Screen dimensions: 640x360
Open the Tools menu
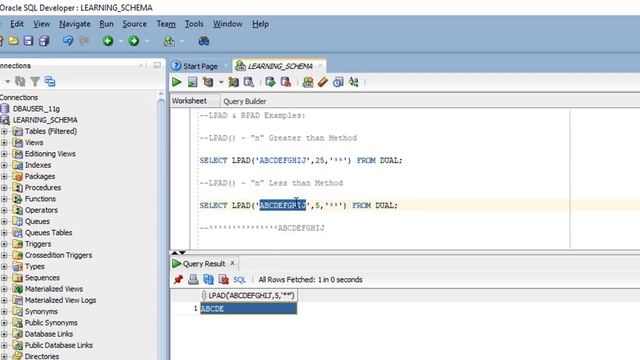coord(194,24)
